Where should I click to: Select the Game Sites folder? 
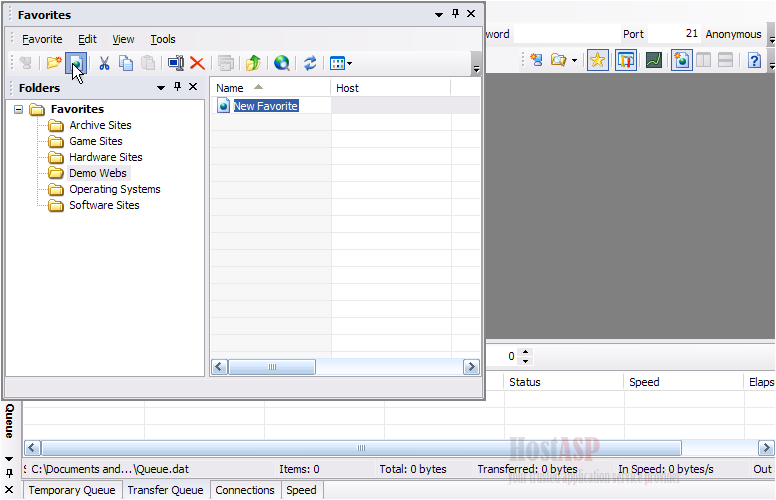click(96, 141)
